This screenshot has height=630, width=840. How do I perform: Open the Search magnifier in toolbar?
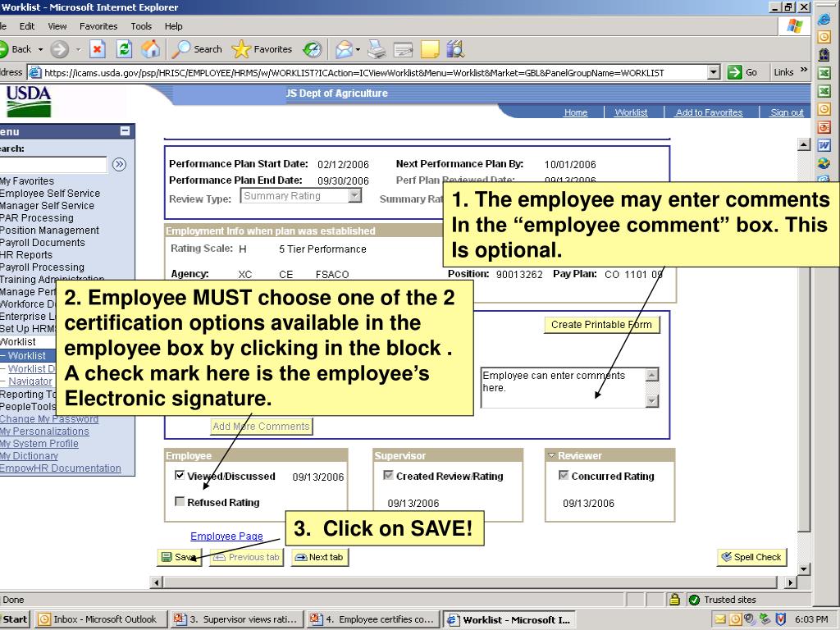197,49
